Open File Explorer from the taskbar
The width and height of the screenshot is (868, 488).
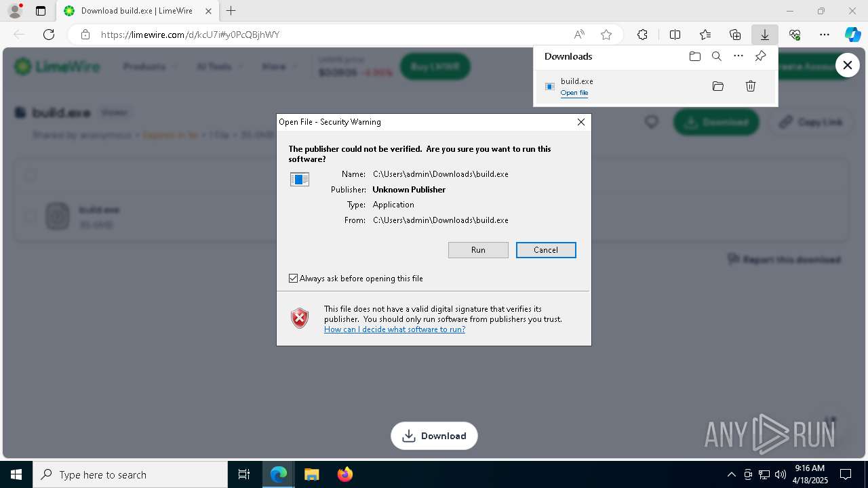tap(311, 474)
